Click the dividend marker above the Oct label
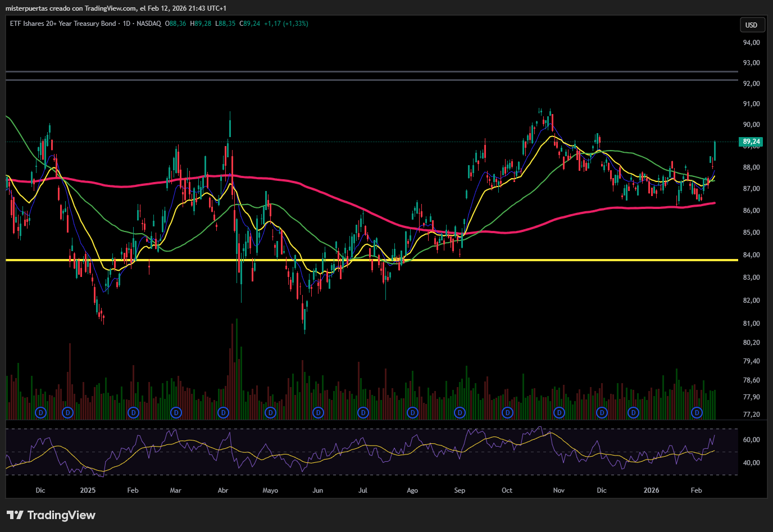Viewport: 773px width, 532px height. 508,412
